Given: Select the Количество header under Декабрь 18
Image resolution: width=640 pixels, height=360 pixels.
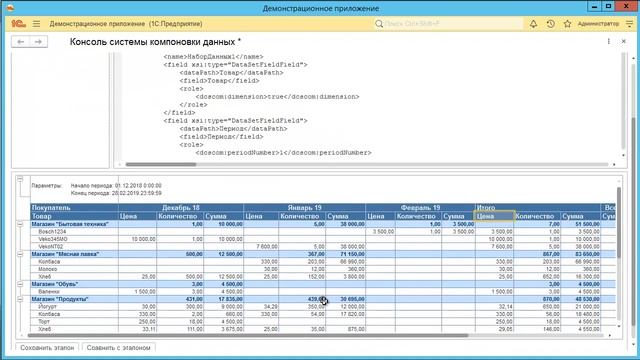Looking at the screenshot, I should pos(180,216).
